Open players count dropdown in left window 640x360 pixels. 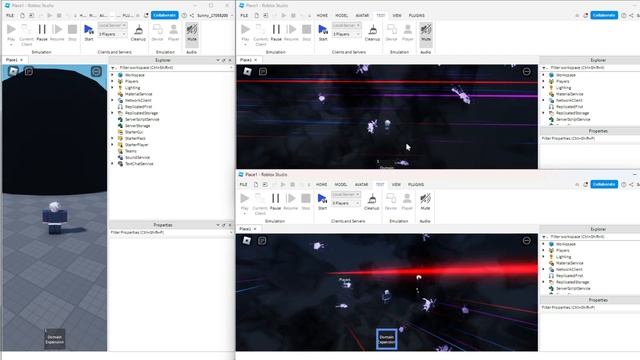(x=112, y=34)
